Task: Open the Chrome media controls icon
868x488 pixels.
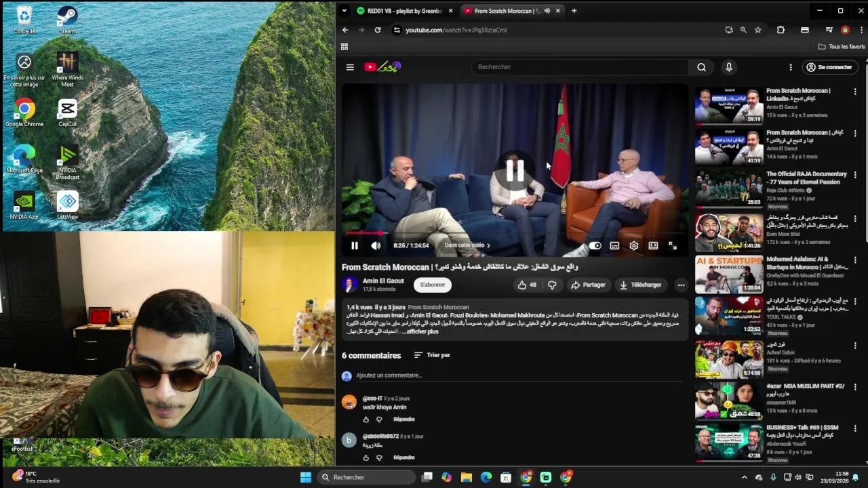Action: [829, 30]
